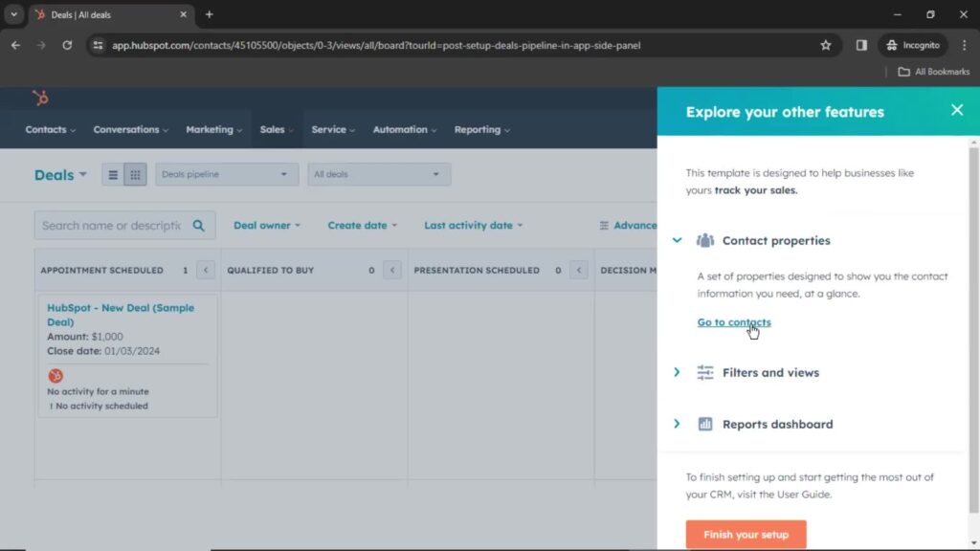Click the 'QUALIFIED TO BUY' column header

[x=271, y=271]
